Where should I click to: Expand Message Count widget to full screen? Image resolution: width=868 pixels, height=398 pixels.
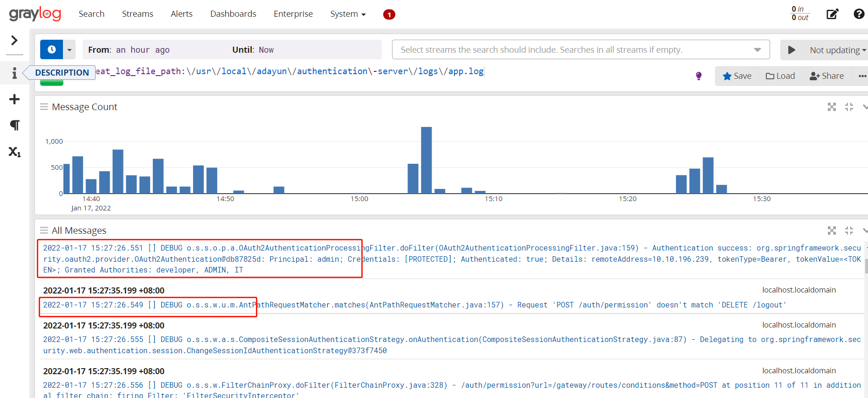coord(832,107)
